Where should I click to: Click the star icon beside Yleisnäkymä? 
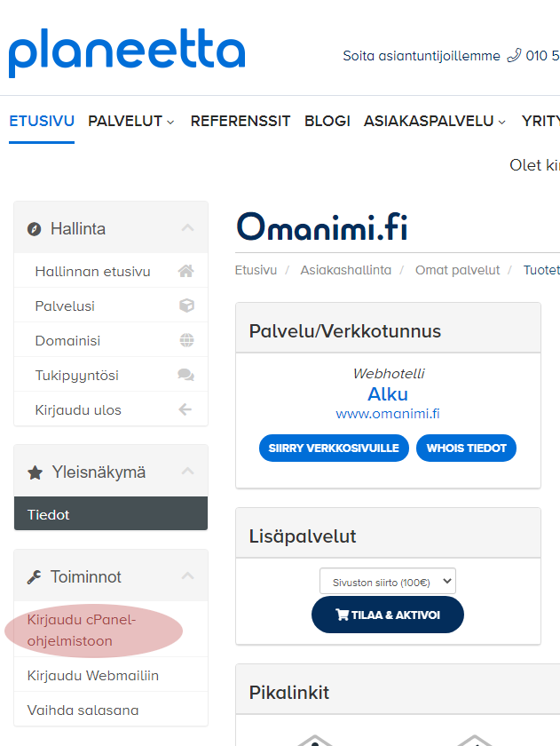tap(35, 472)
